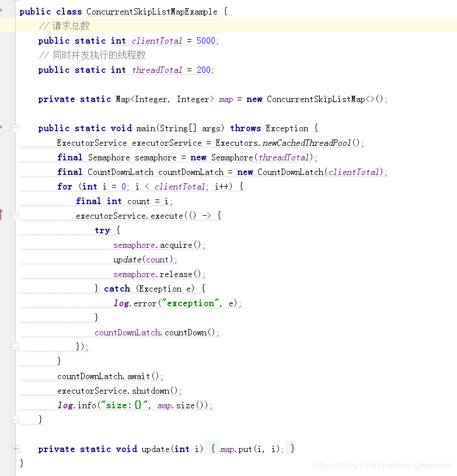Click 'ConcurrentSkipListMap<>()' constructor call

(325, 99)
